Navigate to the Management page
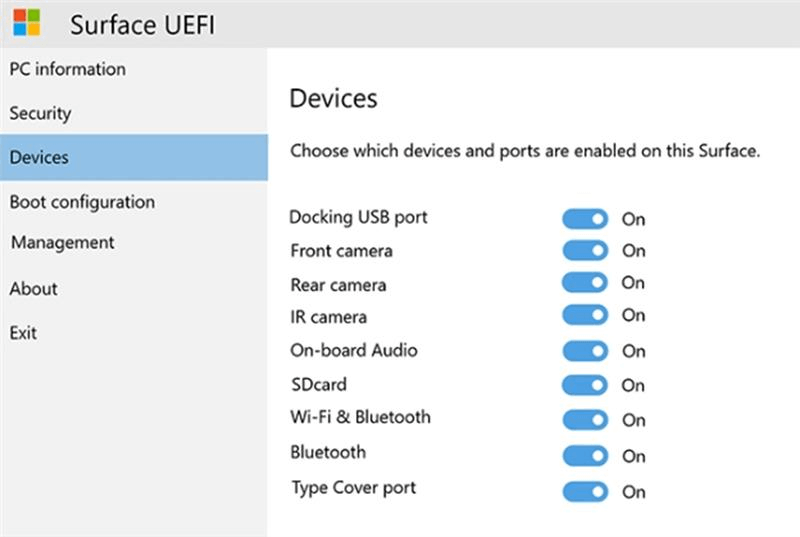The width and height of the screenshot is (800, 537). (62, 242)
